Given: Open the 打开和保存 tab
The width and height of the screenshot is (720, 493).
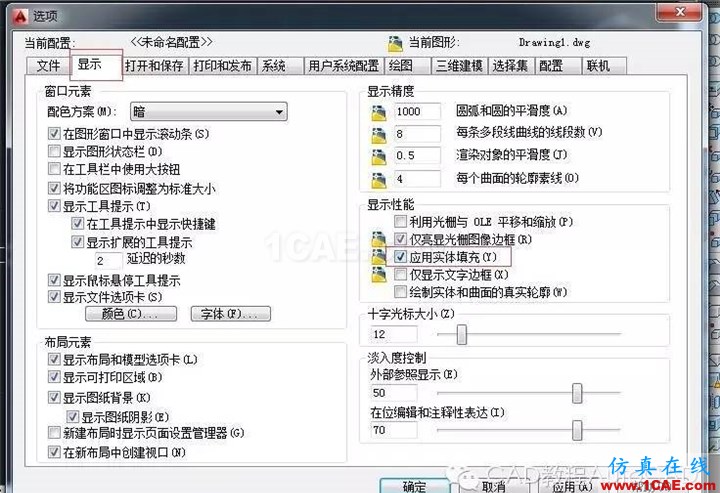Looking at the screenshot, I should 154,66.
